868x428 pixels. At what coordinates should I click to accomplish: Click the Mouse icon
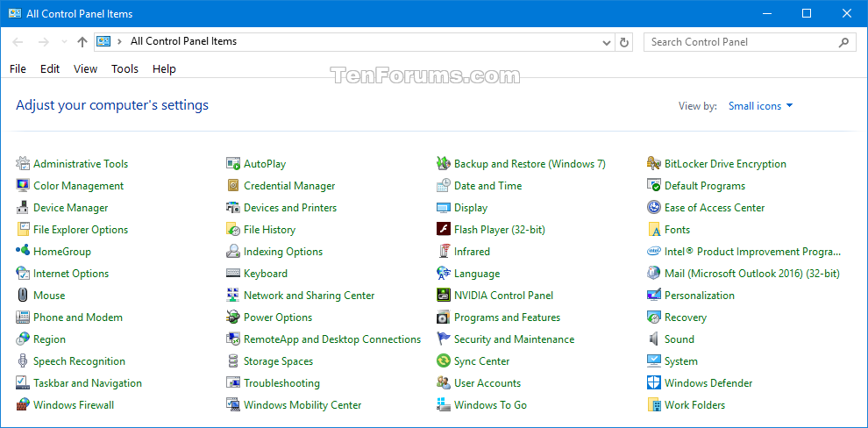pos(23,295)
